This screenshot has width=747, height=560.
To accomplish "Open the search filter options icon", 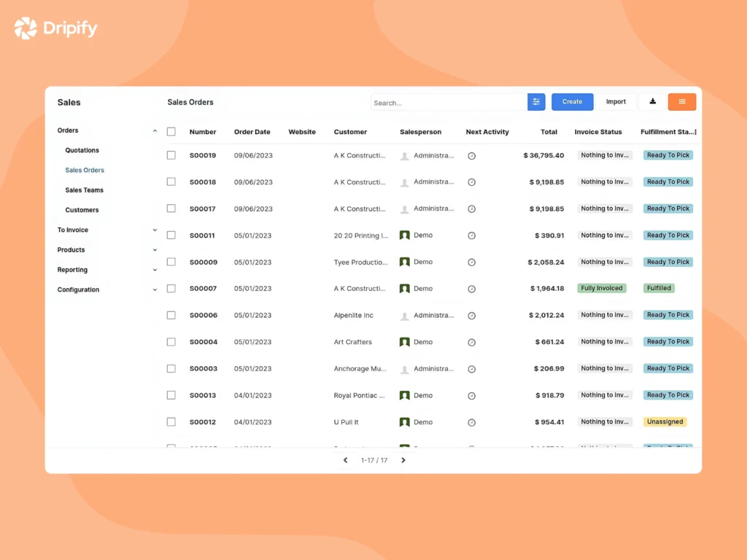I will 536,102.
